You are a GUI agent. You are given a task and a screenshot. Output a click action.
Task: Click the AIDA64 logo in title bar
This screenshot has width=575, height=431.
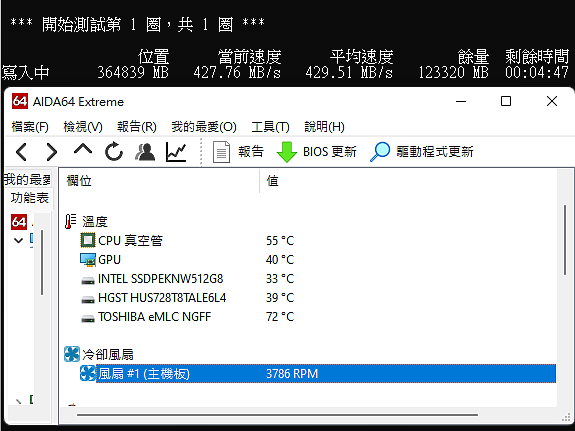20,101
